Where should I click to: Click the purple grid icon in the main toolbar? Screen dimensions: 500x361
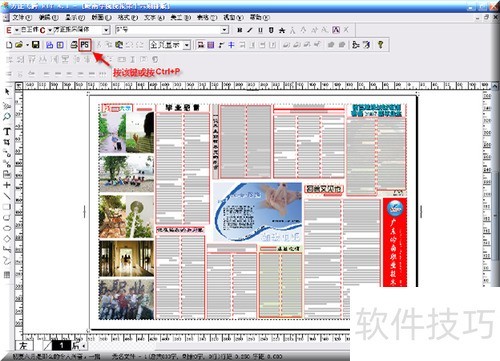tap(211, 45)
